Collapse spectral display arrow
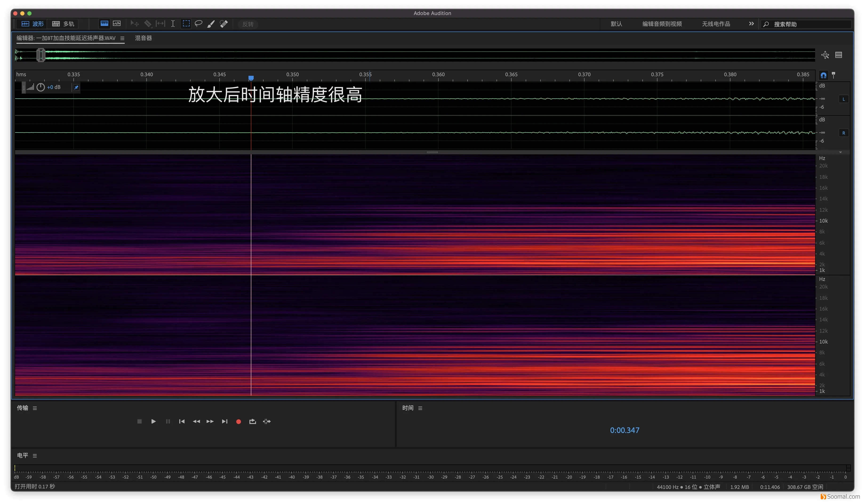Viewport: 865px width, 504px height. (840, 152)
